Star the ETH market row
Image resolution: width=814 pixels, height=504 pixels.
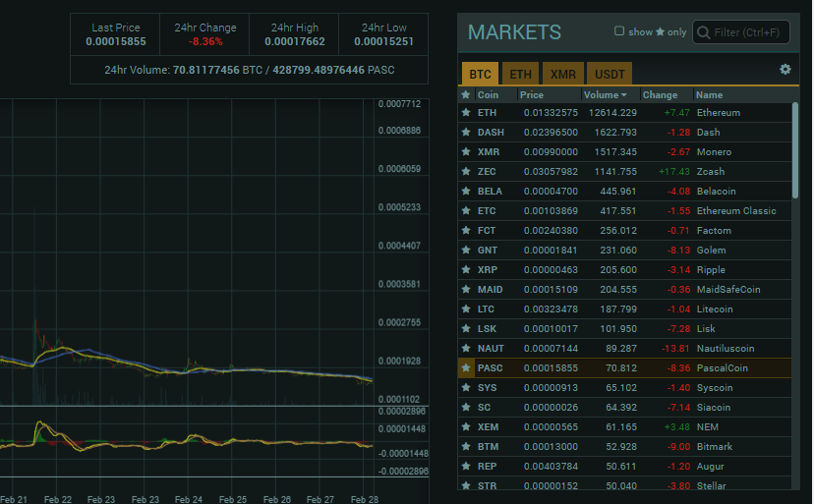tap(466, 112)
